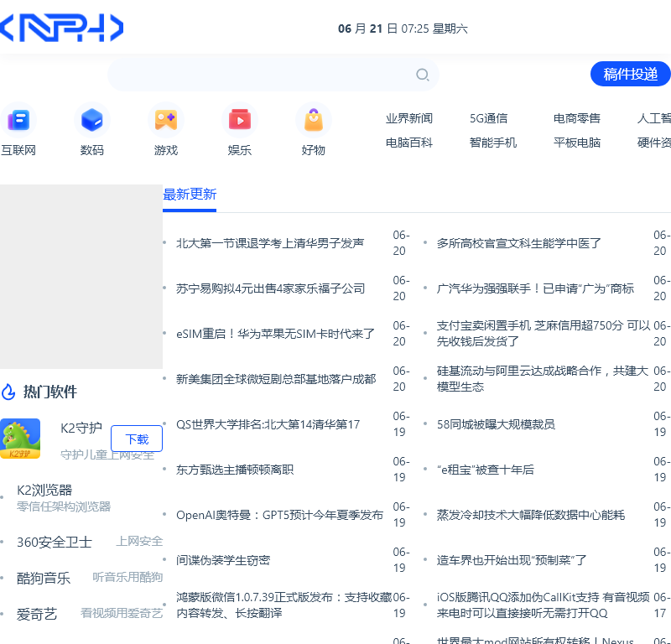Screen dimensions: 671x644
Task: Open the 智能手机 menu link
Action: (x=493, y=143)
